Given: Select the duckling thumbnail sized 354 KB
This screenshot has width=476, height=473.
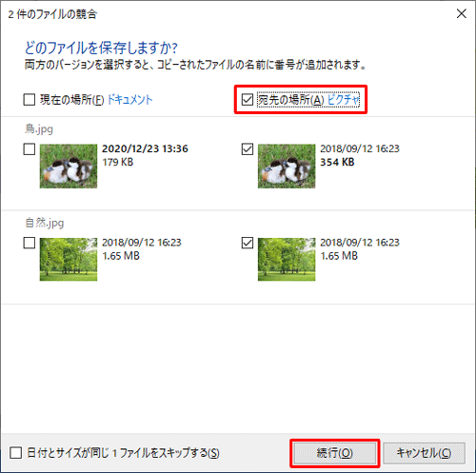Looking at the screenshot, I should tap(287, 166).
